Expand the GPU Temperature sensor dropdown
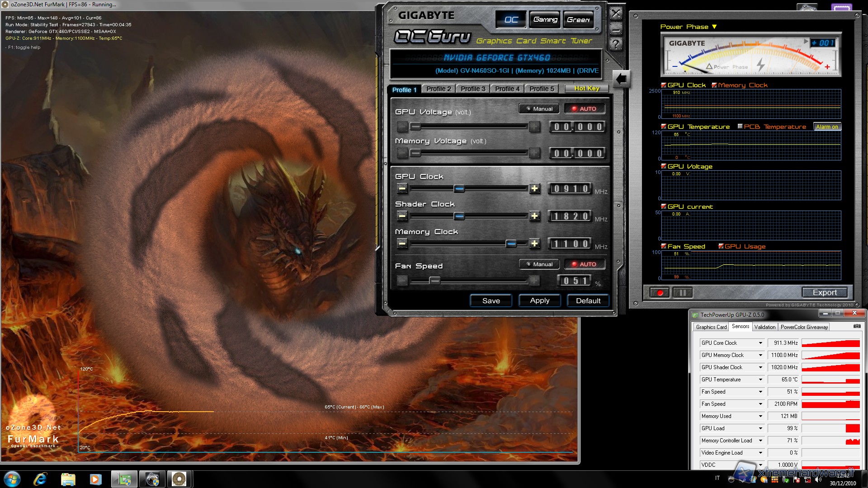 760,380
